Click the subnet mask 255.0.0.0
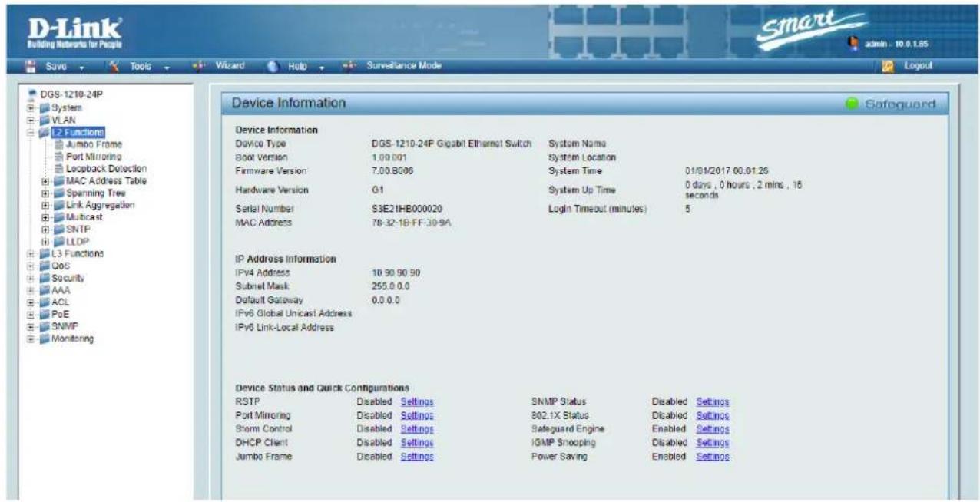Screen dimensions: 980x502 tap(392, 286)
